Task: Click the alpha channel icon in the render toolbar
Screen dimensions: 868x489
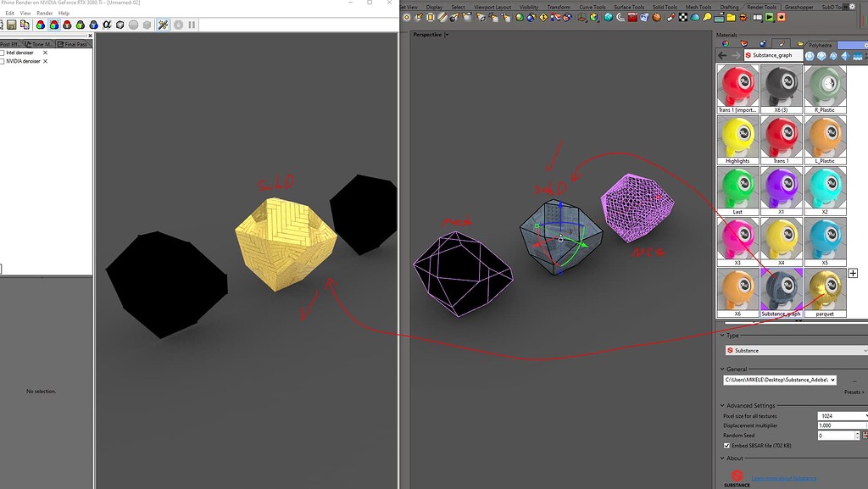Action: click(x=107, y=25)
